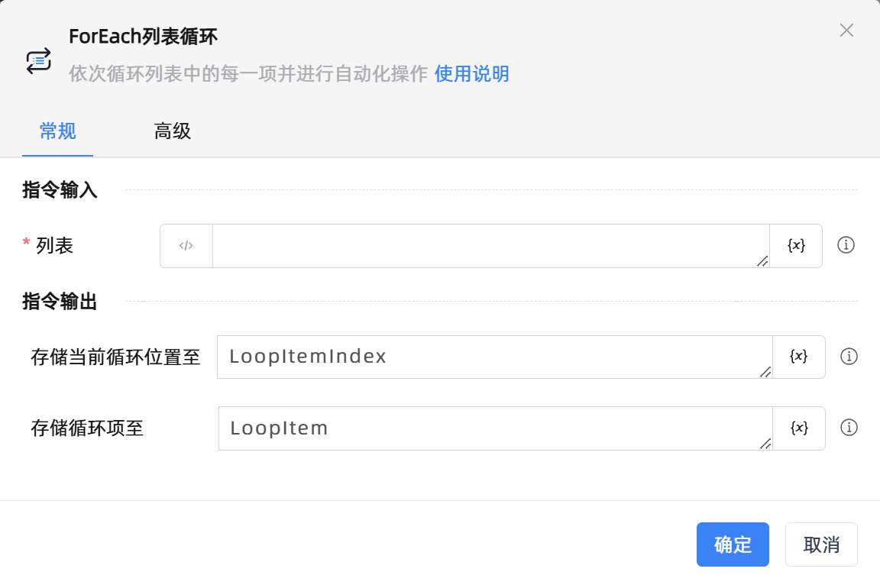Click resize handle of LoopItem field
880x588 pixels.
click(x=765, y=444)
